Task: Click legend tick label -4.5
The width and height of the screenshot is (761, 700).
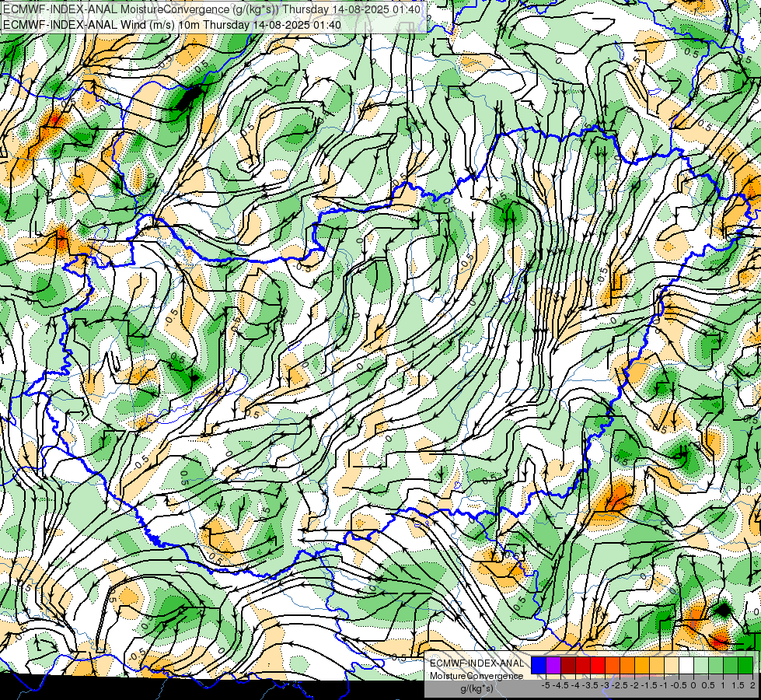Action: coord(560,685)
